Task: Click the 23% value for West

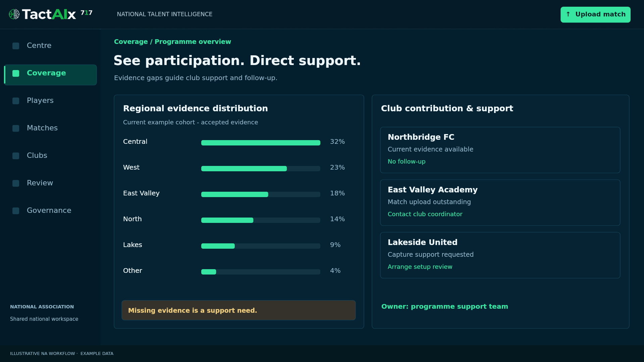Action: (x=337, y=168)
